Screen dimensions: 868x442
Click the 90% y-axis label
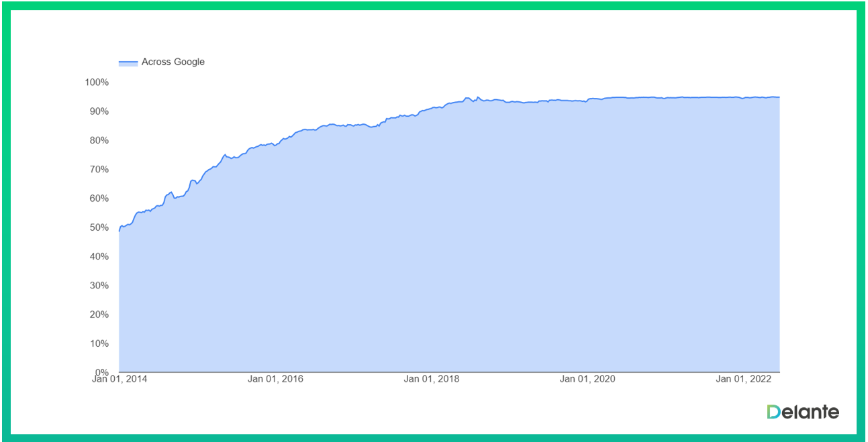(98, 111)
